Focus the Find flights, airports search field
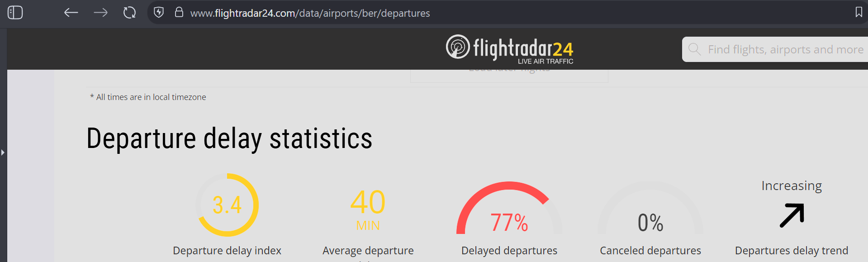This screenshot has height=262, width=868. coord(775,49)
